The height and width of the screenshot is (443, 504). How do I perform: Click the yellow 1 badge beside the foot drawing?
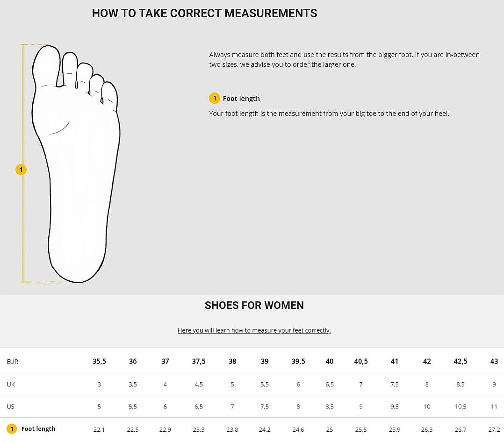coord(21,169)
